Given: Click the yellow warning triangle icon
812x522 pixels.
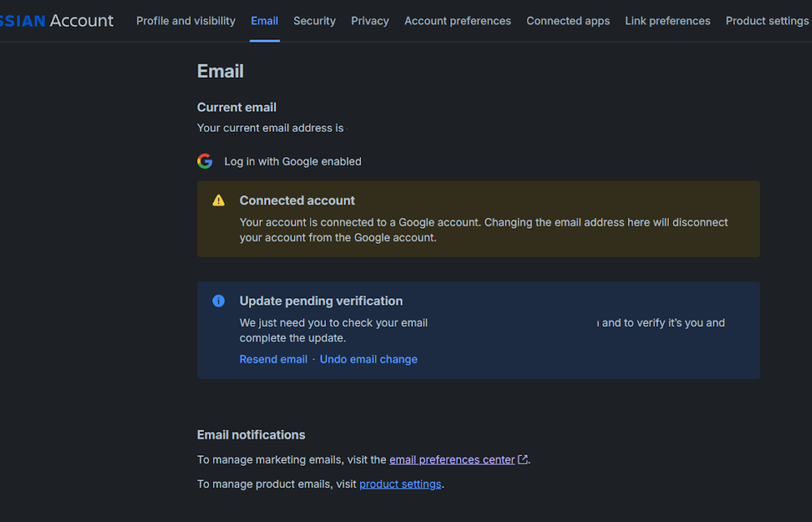Looking at the screenshot, I should point(219,200).
